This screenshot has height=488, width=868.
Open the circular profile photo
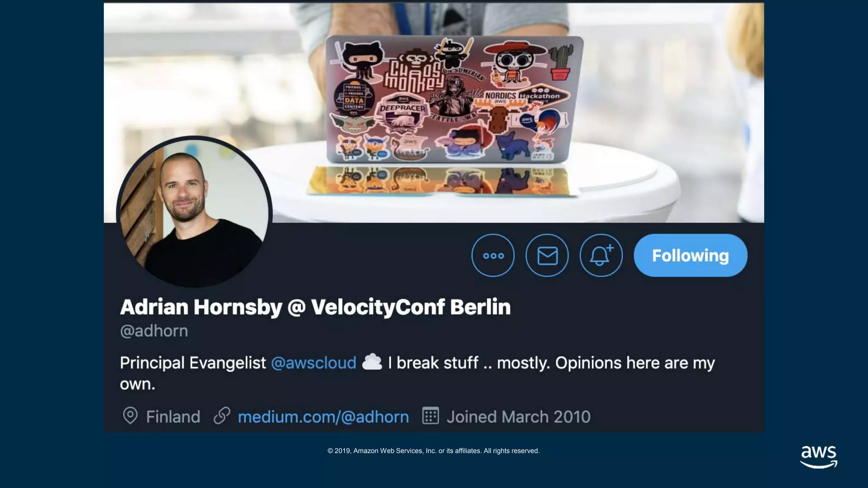click(194, 212)
